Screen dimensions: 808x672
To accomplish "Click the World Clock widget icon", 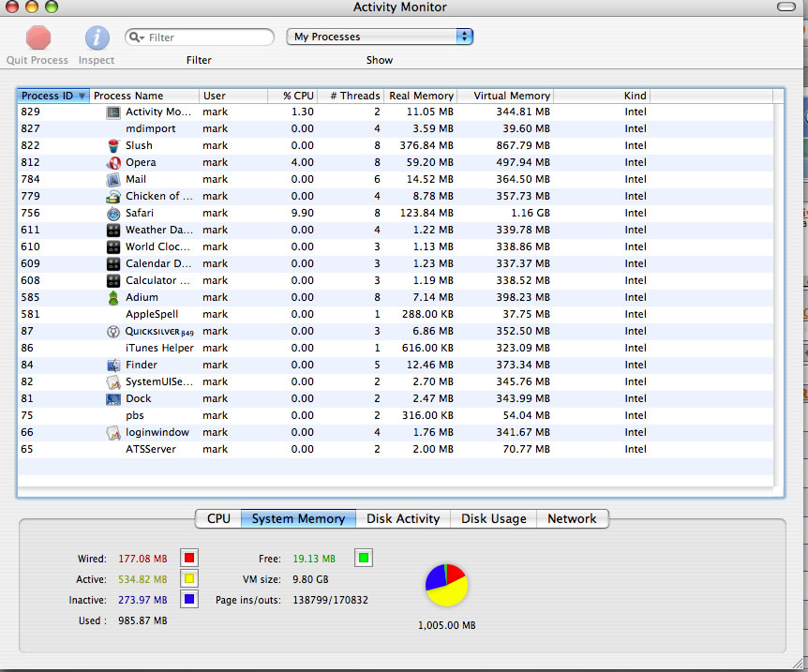I will point(113,246).
